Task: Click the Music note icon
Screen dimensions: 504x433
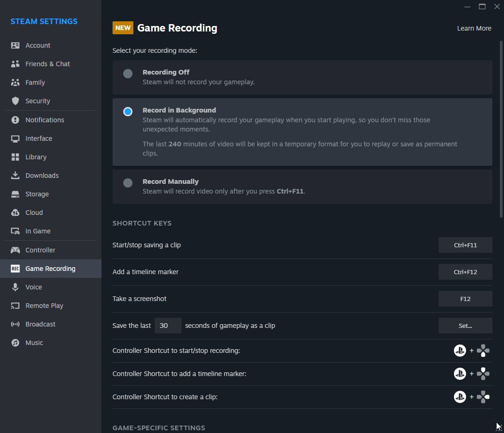Action: click(x=15, y=343)
